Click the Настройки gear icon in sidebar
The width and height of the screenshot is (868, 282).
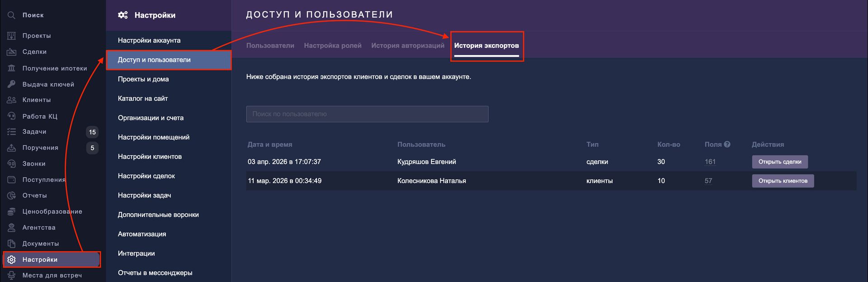pyautogui.click(x=11, y=259)
